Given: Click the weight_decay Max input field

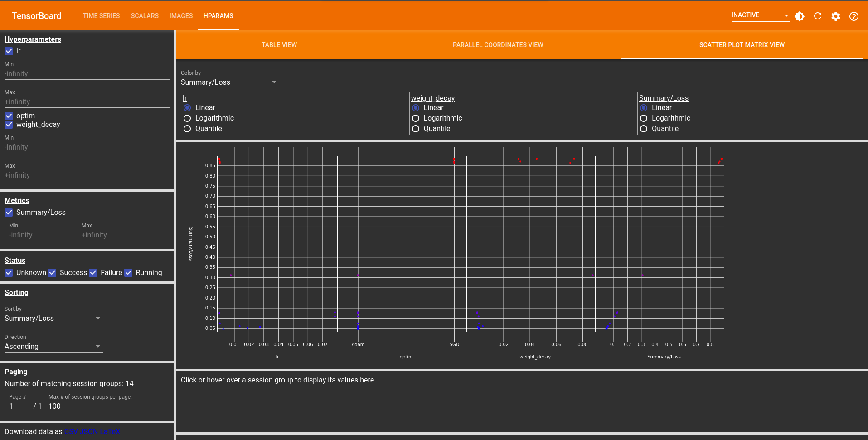Looking at the screenshot, I should (x=87, y=175).
